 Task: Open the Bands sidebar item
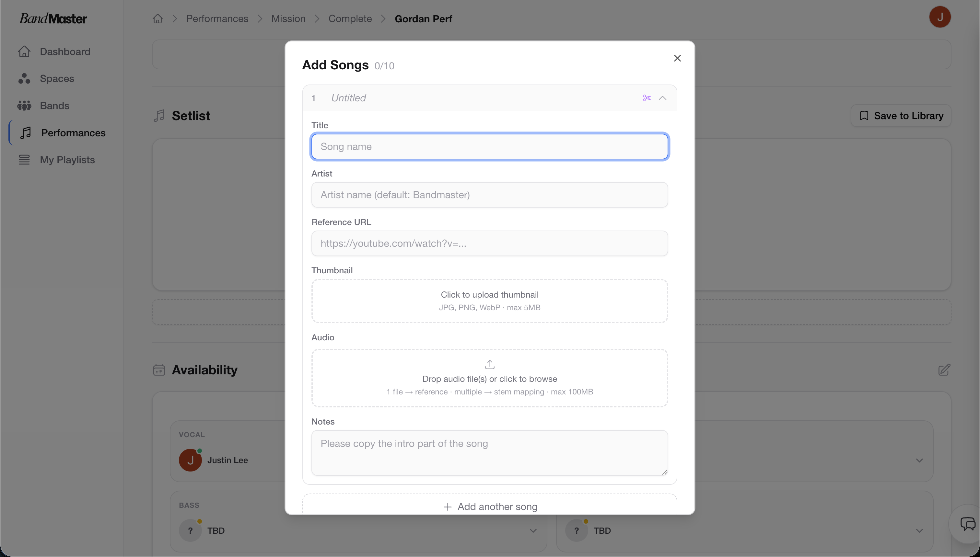click(x=54, y=106)
